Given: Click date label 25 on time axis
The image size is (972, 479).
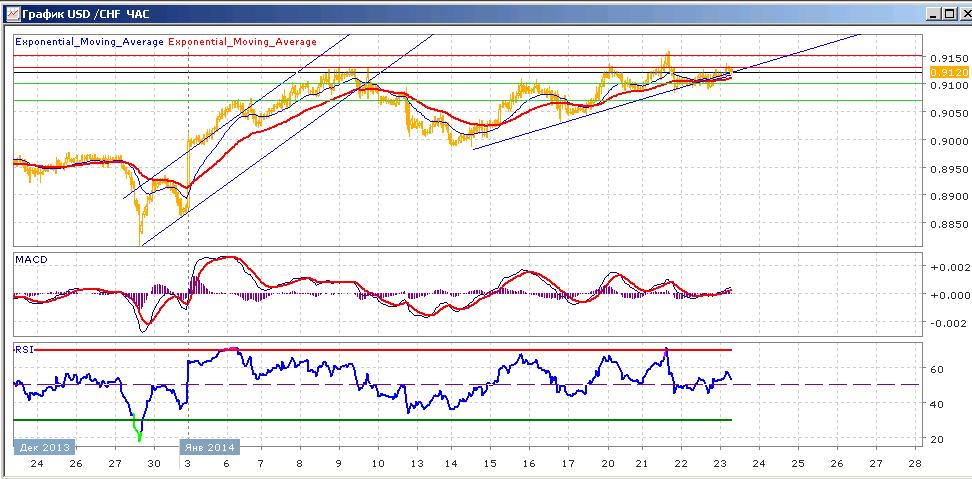Looking at the screenshot, I should (798, 464).
